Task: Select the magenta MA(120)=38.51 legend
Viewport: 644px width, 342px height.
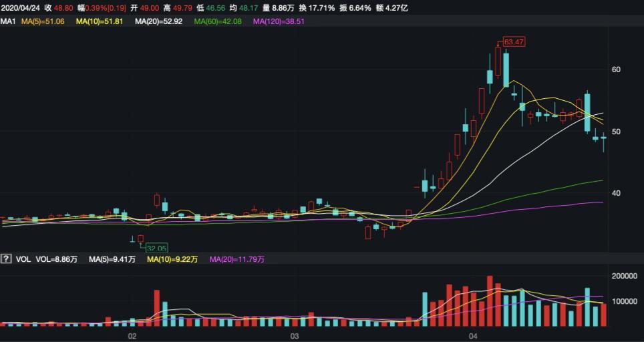Action: click(279, 21)
